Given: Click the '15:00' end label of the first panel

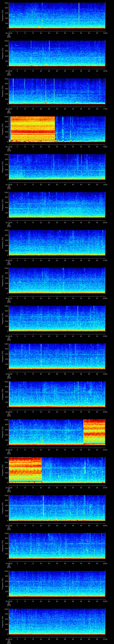Looking at the screenshot, I should tap(105, 33).
